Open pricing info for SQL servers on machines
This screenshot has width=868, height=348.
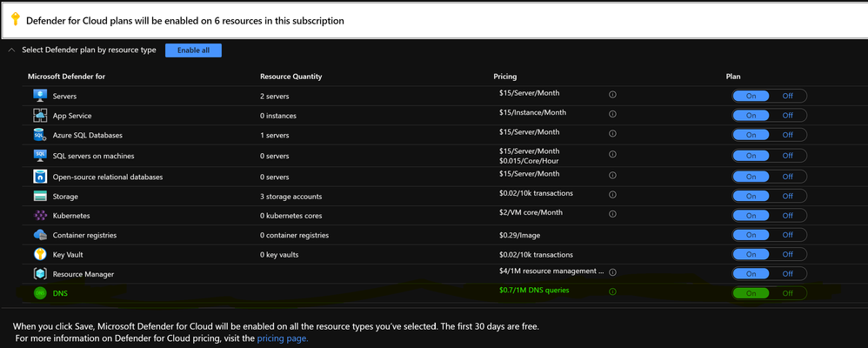[612, 154]
